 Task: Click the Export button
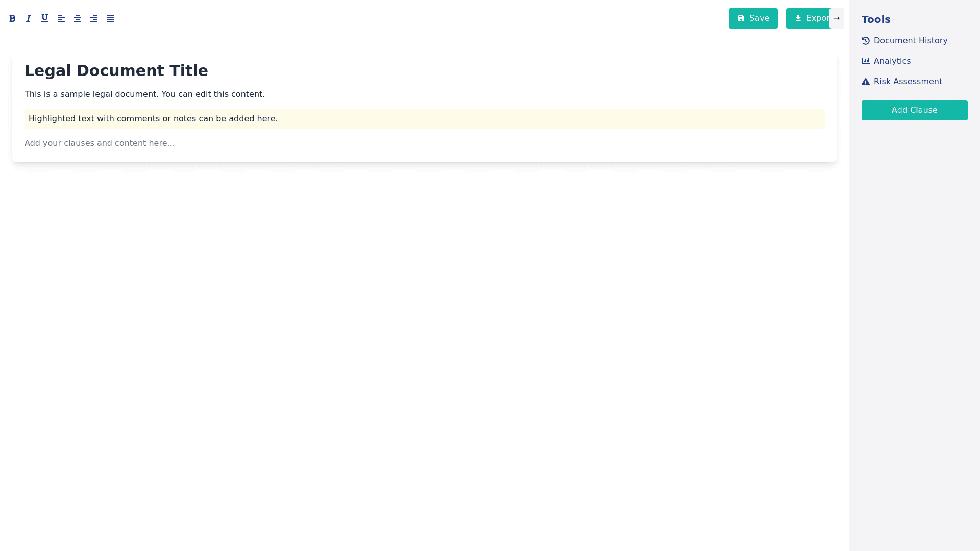click(x=809, y=18)
